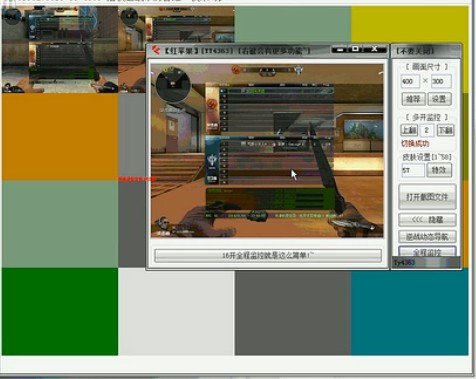
Task: Select the first game screen thumbnail in the grid
Action: (60, 50)
